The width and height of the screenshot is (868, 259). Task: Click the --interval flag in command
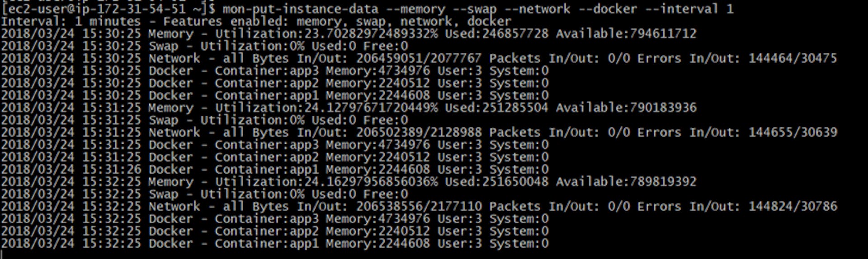682,9
